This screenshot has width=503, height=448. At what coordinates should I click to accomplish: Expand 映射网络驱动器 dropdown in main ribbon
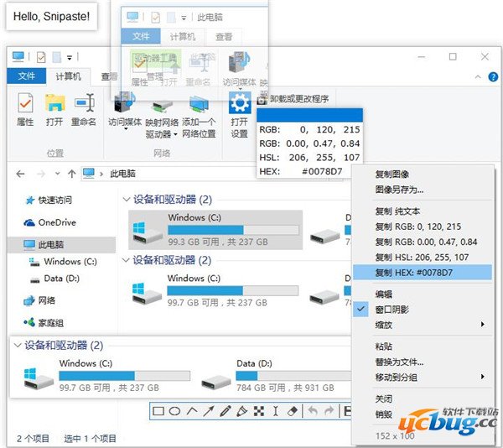(175, 134)
